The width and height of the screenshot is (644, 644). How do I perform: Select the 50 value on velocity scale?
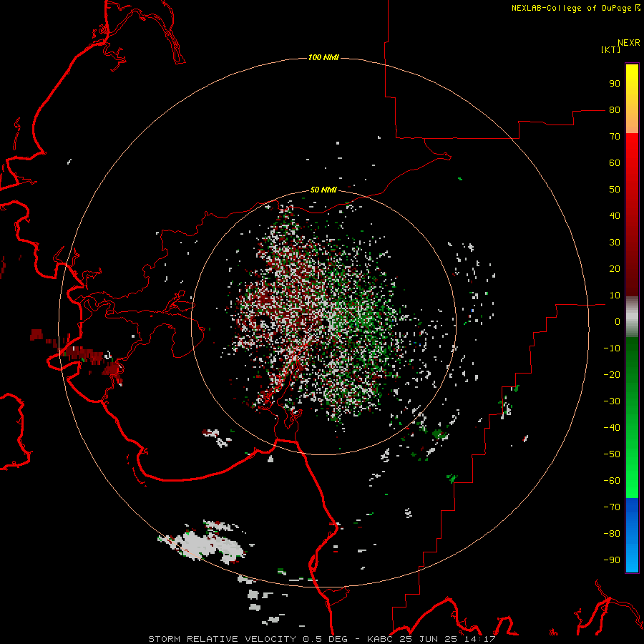pos(615,190)
